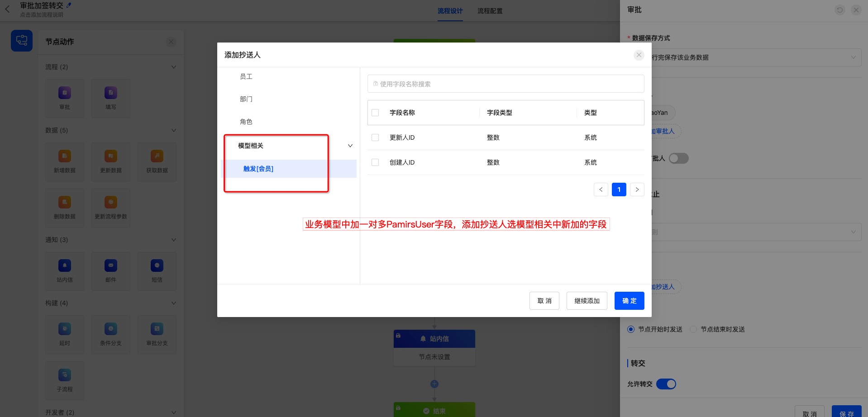Check the 创建人ID row checkbox
868x417 pixels.
375,162
